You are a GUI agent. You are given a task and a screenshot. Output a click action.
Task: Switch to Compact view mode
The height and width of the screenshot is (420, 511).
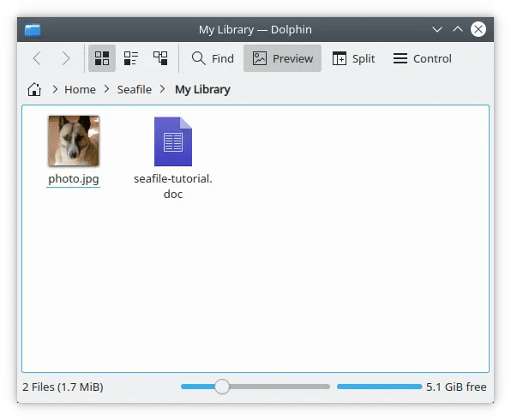(131, 58)
